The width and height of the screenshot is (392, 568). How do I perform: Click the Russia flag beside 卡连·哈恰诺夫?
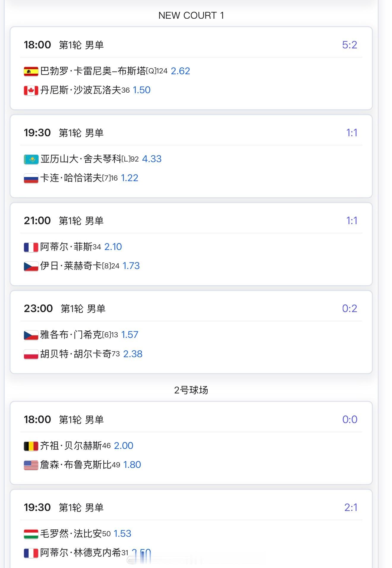click(x=31, y=178)
